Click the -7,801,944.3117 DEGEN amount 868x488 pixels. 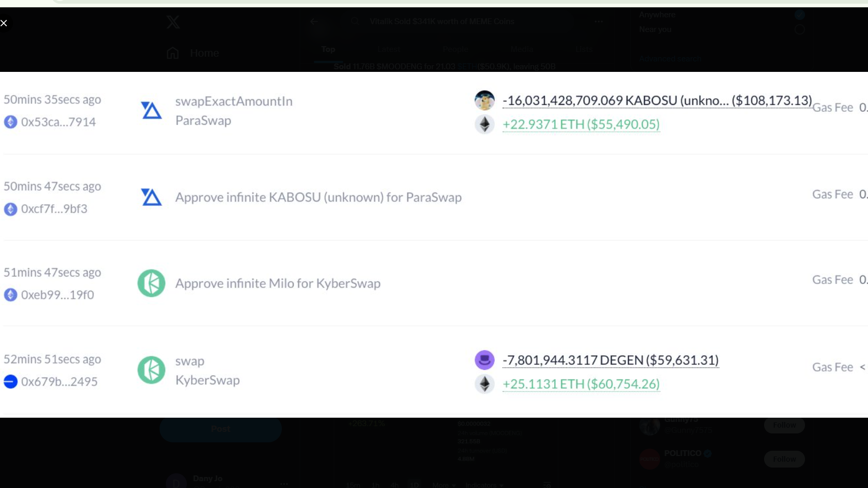pyautogui.click(x=610, y=360)
